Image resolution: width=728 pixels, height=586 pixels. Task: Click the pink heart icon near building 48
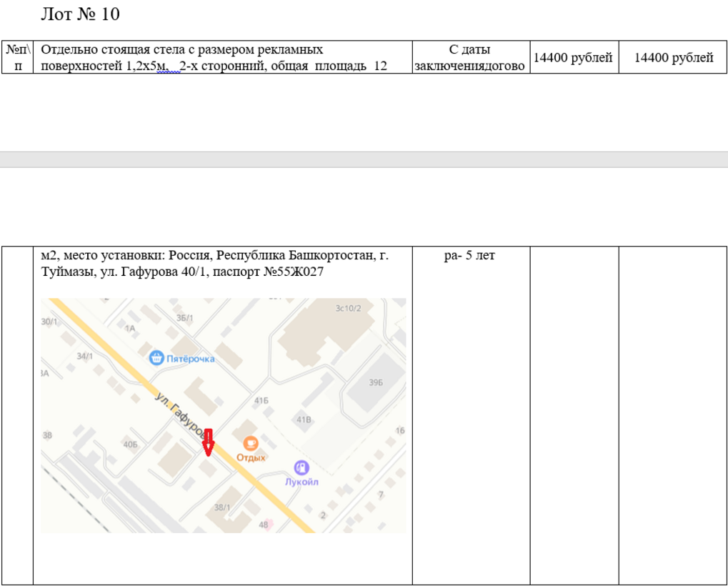click(269, 525)
